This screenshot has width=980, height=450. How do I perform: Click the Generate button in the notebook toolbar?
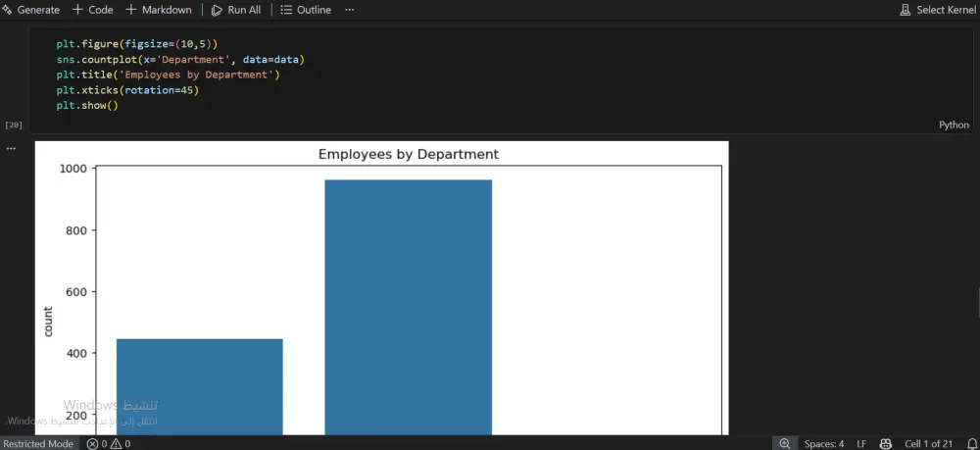(31, 10)
